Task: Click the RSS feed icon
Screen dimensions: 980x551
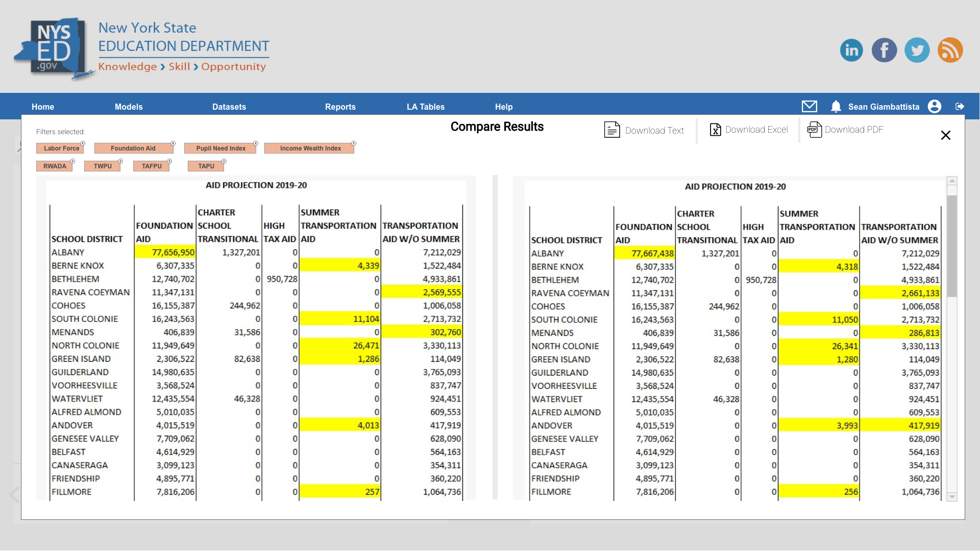Action: (x=950, y=50)
